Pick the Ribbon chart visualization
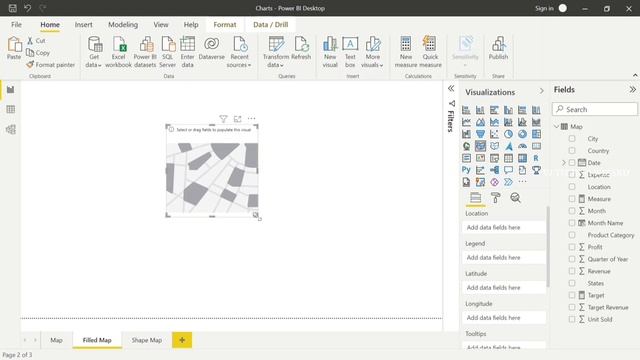Image resolution: width=640 pixels, height=360 pixels. coord(536,122)
